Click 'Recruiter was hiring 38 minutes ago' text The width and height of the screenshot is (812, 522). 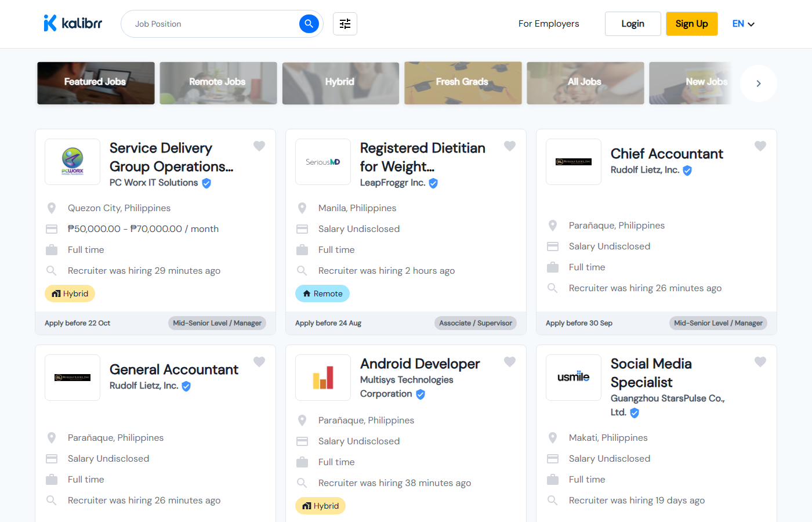[394, 483]
